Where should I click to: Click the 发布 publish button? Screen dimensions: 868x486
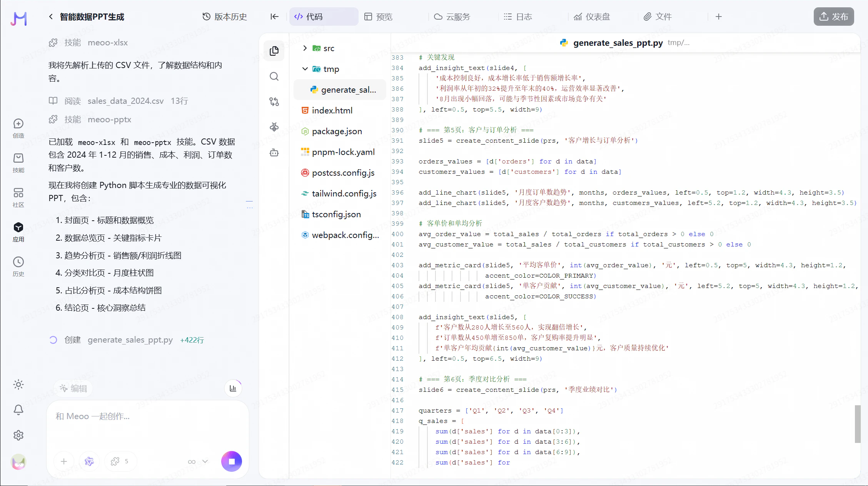(x=833, y=17)
